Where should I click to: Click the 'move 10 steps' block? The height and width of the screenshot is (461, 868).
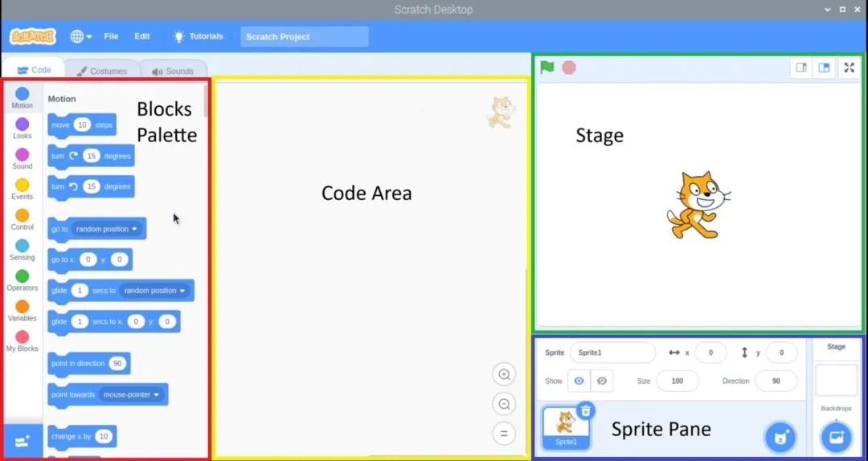click(82, 125)
